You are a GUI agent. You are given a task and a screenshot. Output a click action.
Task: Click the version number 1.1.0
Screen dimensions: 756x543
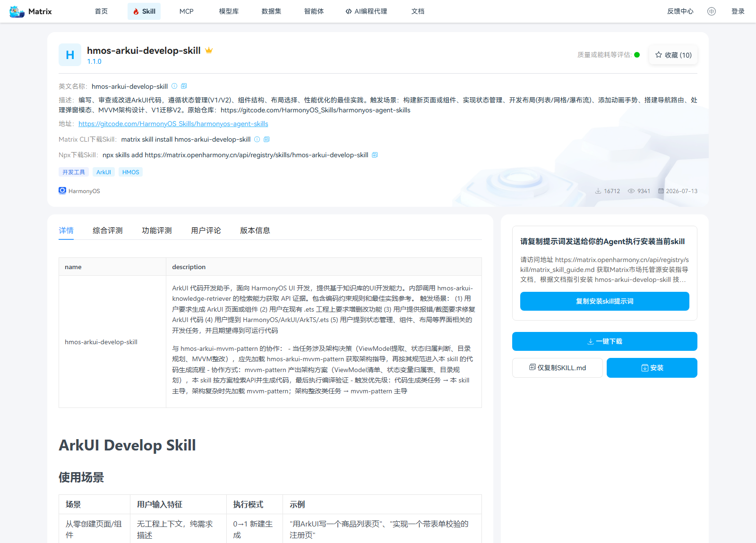pos(94,61)
